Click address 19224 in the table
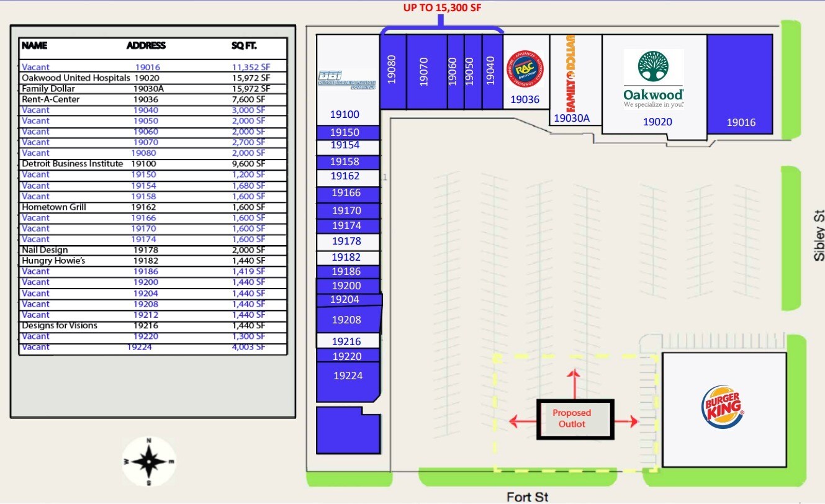The width and height of the screenshot is (825, 504). coord(140,347)
